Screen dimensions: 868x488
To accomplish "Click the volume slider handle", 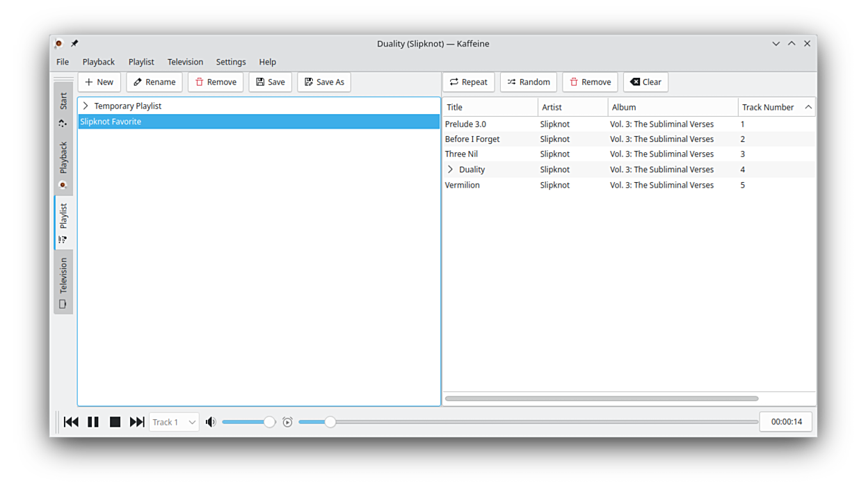I will pyautogui.click(x=269, y=422).
